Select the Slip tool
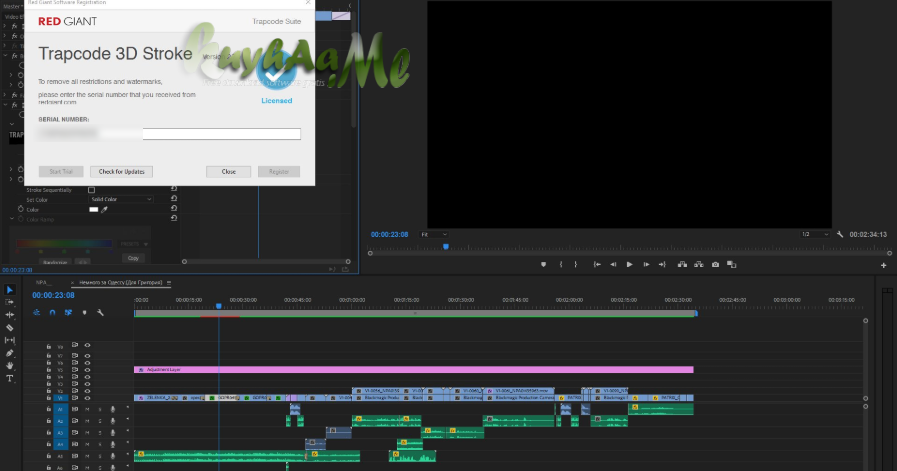Image resolution: width=897 pixels, height=471 pixels. point(10,340)
